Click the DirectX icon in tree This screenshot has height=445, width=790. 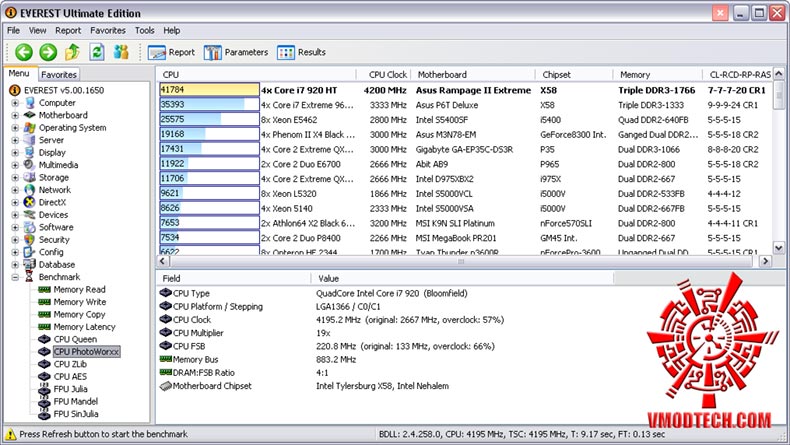tap(30, 202)
